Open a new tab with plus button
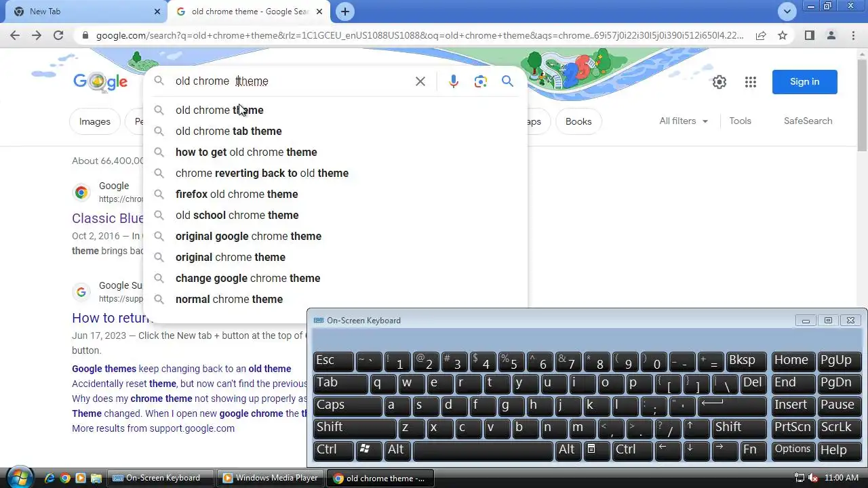Image resolution: width=868 pixels, height=488 pixels. (x=345, y=12)
